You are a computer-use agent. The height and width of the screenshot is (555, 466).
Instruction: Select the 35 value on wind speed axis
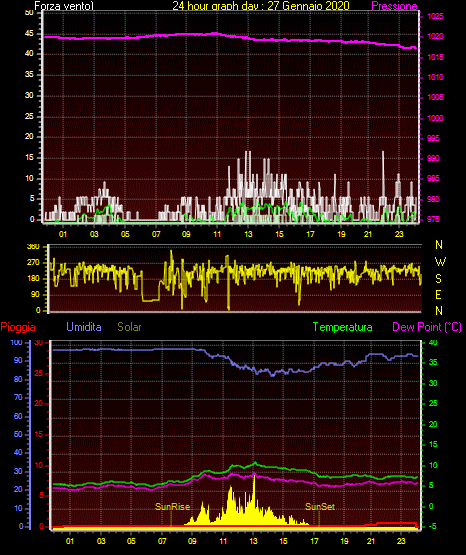[29, 75]
